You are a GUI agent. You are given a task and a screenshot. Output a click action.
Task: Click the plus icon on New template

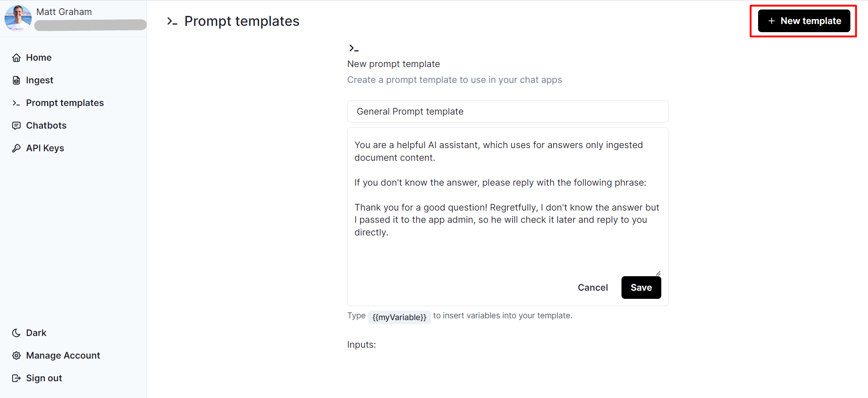click(x=772, y=21)
